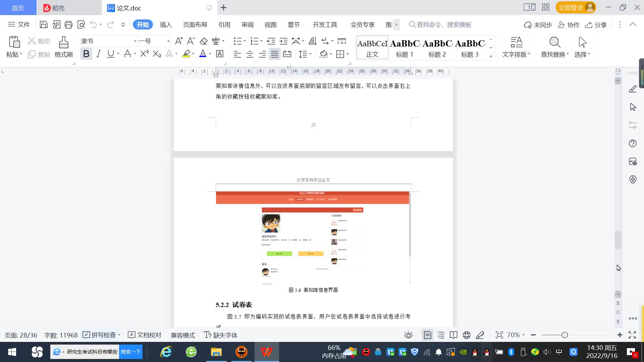Screen dimensions: 644x362
Task: Expand the font size dropdown showing 一号
Action: click(168, 41)
